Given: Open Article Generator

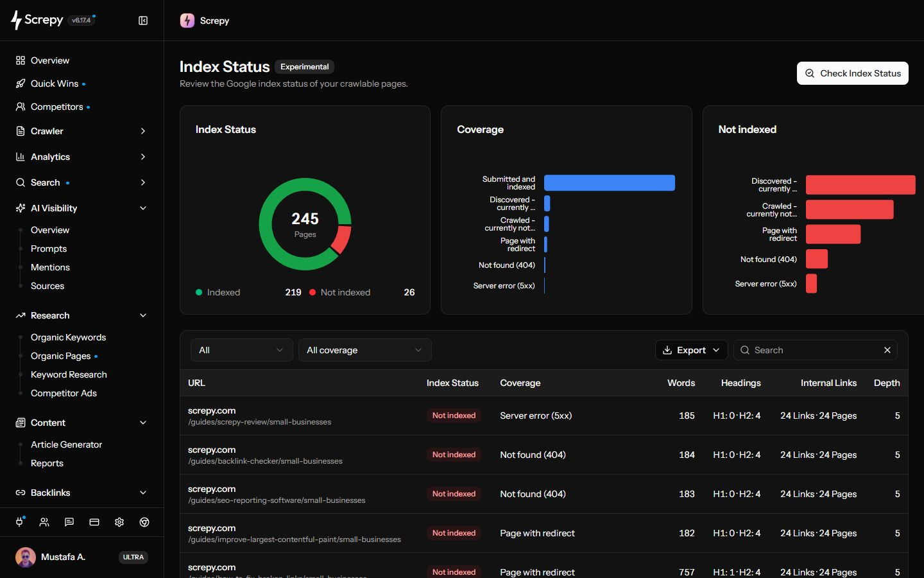Looking at the screenshot, I should click(x=66, y=444).
